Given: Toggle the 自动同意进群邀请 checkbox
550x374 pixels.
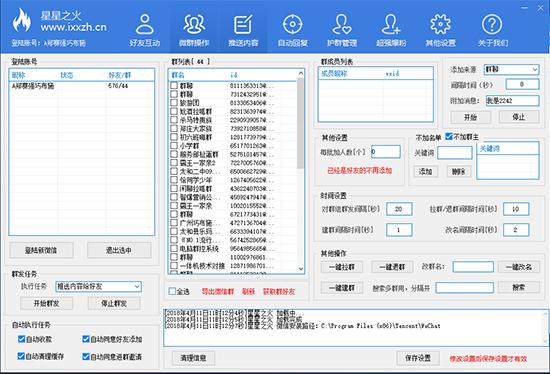Looking at the screenshot, I should 86,356.
